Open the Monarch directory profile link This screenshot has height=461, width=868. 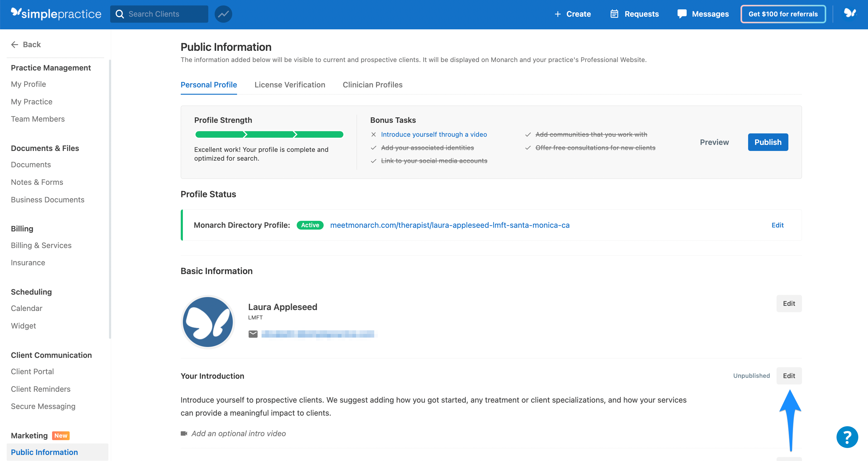pyautogui.click(x=450, y=225)
